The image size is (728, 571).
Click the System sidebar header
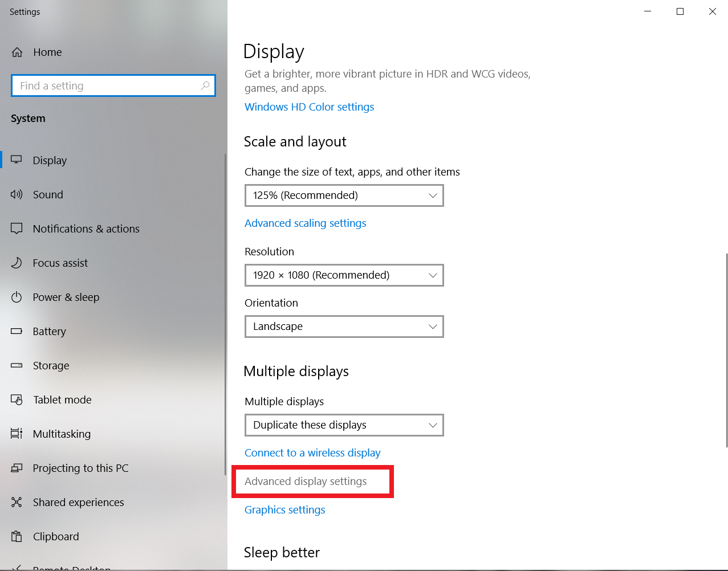[28, 119]
